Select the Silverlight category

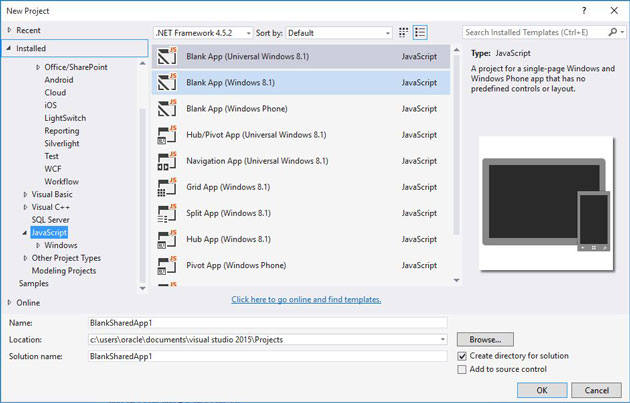click(61, 143)
